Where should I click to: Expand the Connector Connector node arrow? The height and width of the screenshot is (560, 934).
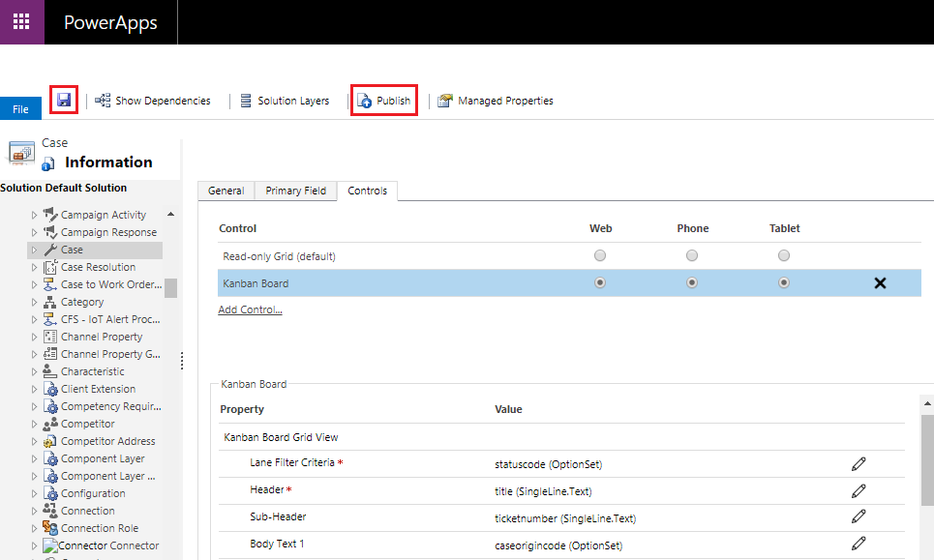(34, 545)
